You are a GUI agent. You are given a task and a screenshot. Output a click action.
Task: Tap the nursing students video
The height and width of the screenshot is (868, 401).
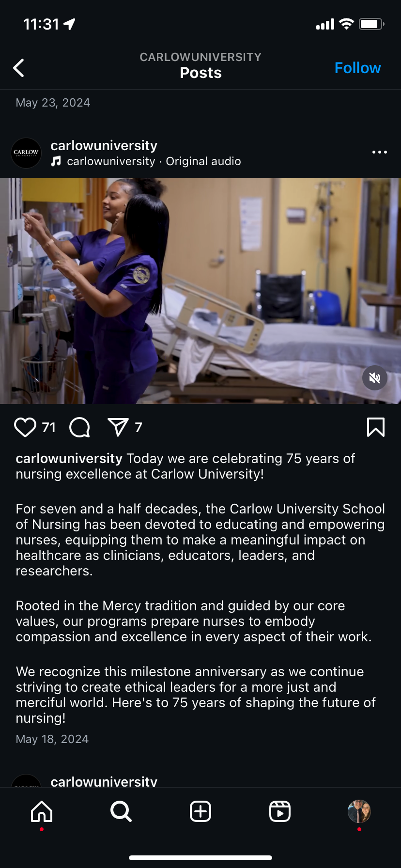tap(200, 291)
